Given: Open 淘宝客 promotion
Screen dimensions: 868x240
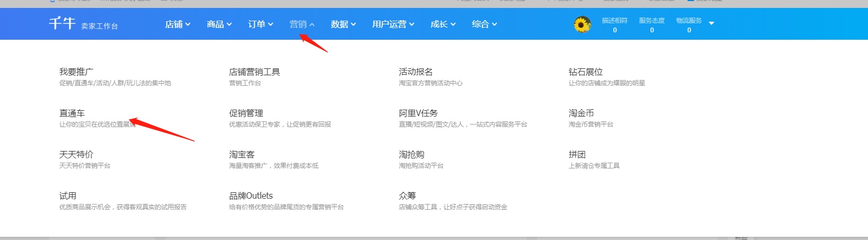Looking at the screenshot, I should (242, 154).
